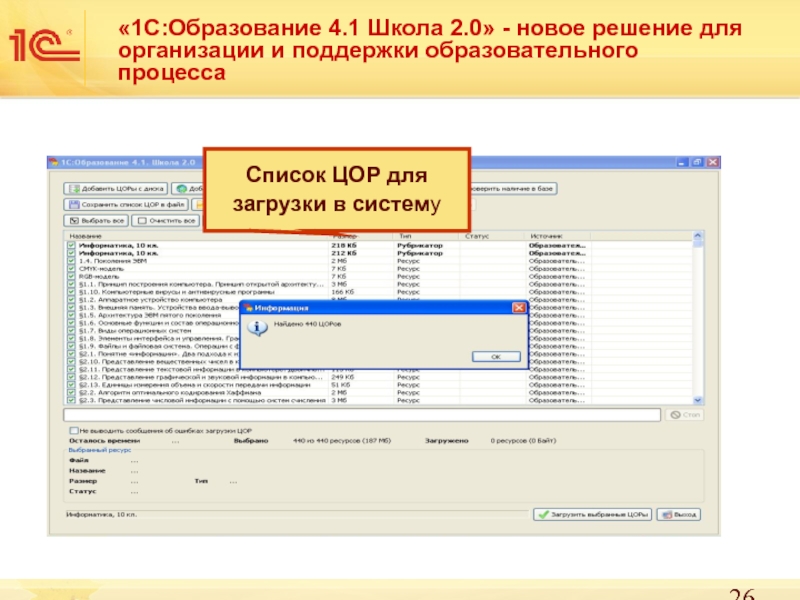This screenshot has height=600, width=800.
Task: Click the Стоп button
Action: (x=685, y=415)
